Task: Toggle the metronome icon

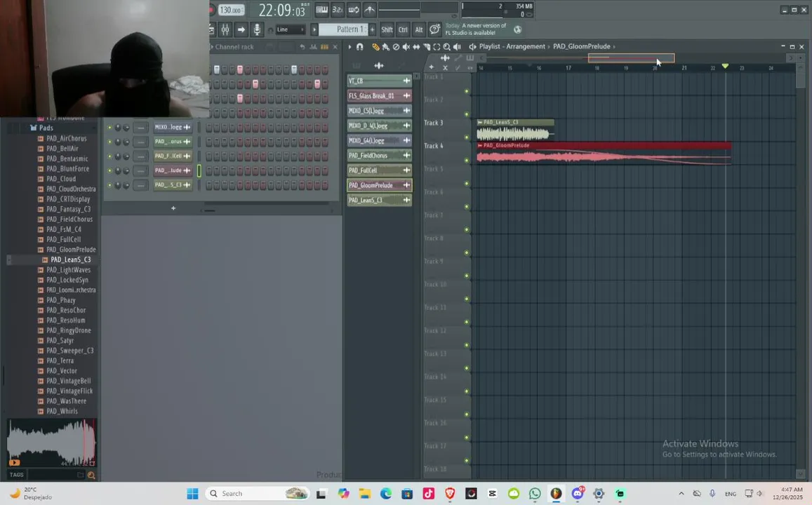Action: (x=370, y=9)
